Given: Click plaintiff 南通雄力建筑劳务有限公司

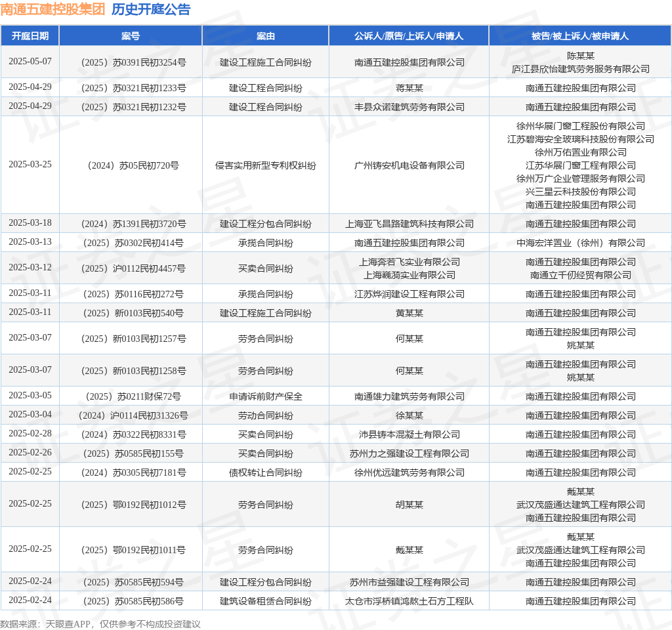Looking at the screenshot, I should [x=409, y=397].
